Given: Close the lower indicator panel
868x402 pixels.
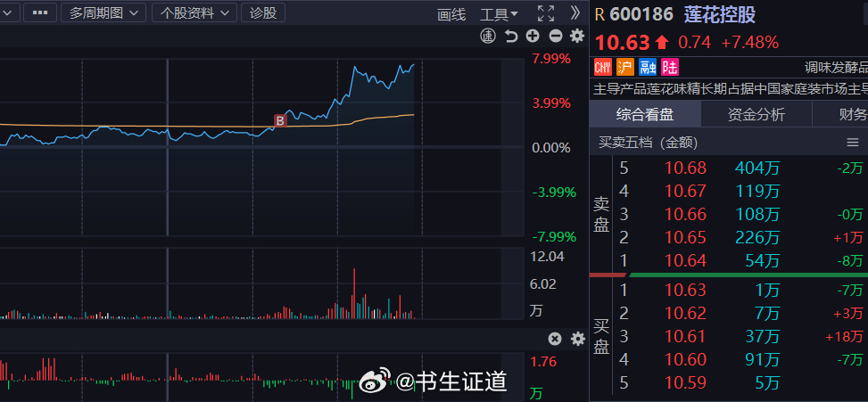Looking at the screenshot, I should (x=555, y=339).
